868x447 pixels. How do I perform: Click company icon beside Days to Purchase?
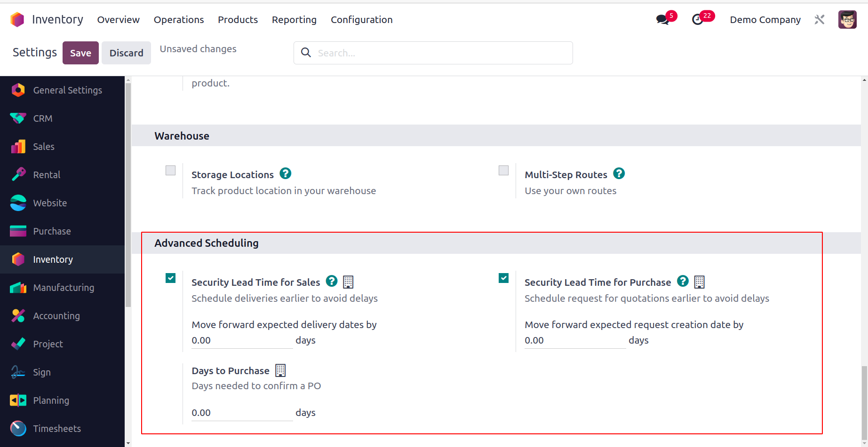pyautogui.click(x=280, y=370)
